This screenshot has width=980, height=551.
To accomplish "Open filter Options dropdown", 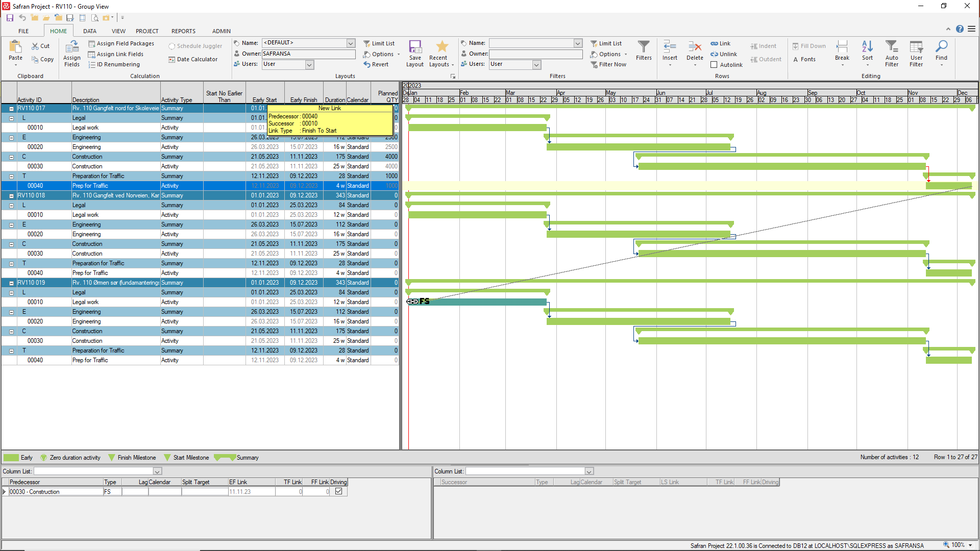I will coord(609,54).
